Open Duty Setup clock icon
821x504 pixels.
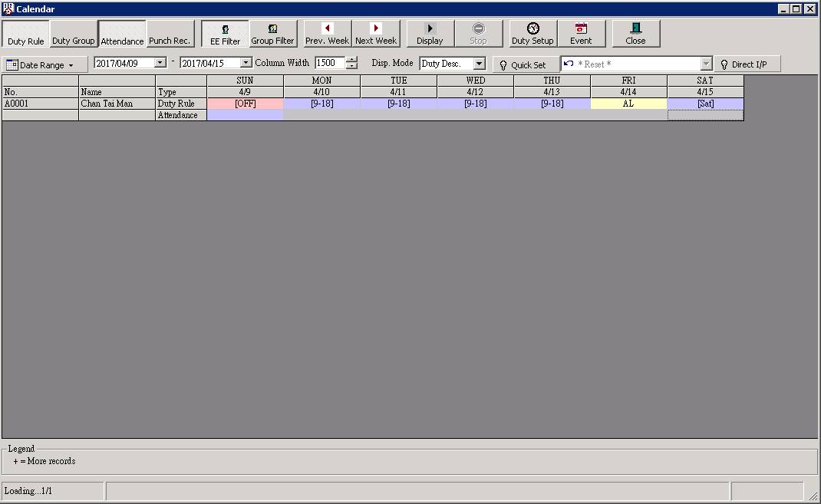(x=532, y=34)
